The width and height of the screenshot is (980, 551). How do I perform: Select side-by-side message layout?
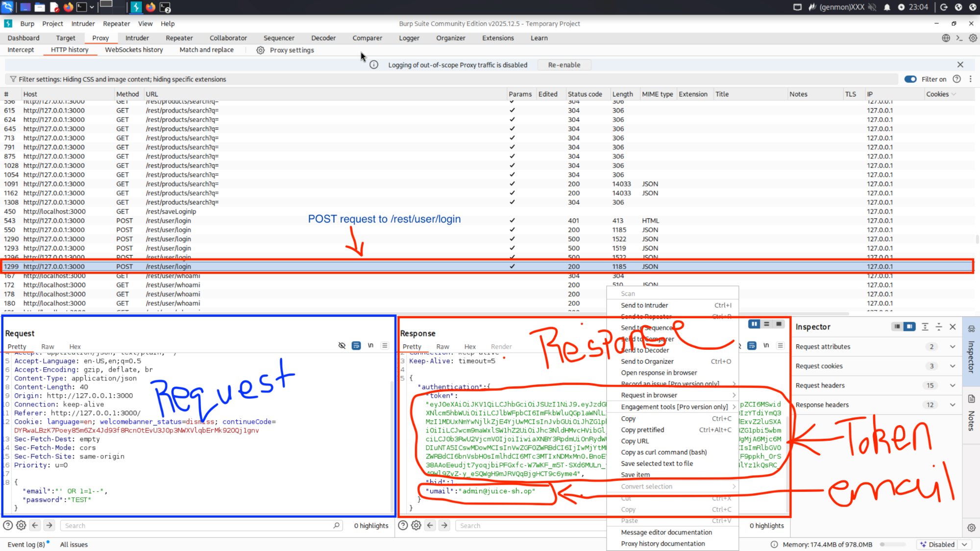755,324
